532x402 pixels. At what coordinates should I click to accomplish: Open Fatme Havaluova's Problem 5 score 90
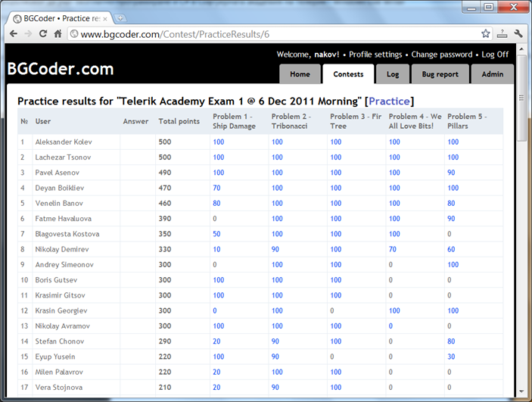point(451,219)
